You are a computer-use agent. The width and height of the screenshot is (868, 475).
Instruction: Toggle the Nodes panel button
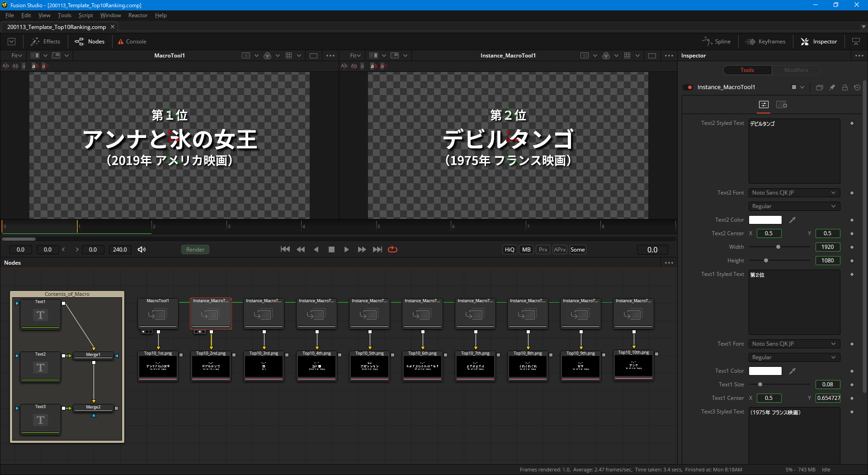pyautogui.click(x=90, y=42)
